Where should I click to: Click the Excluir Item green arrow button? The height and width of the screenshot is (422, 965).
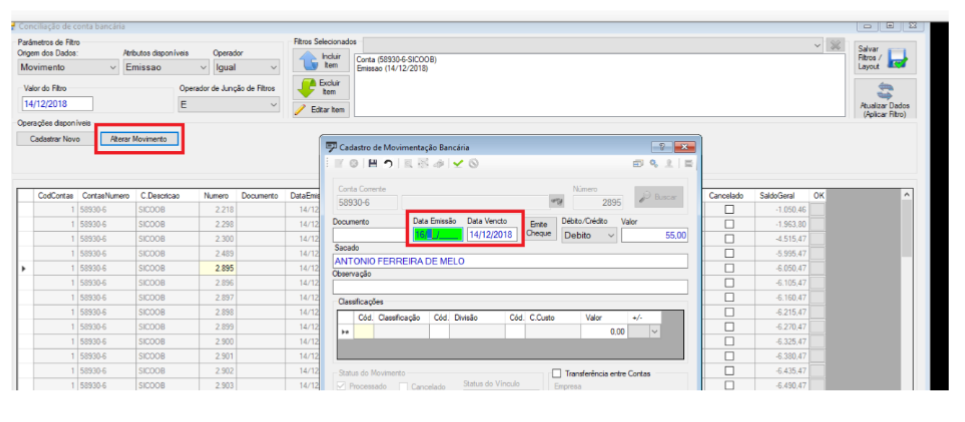[321, 87]
